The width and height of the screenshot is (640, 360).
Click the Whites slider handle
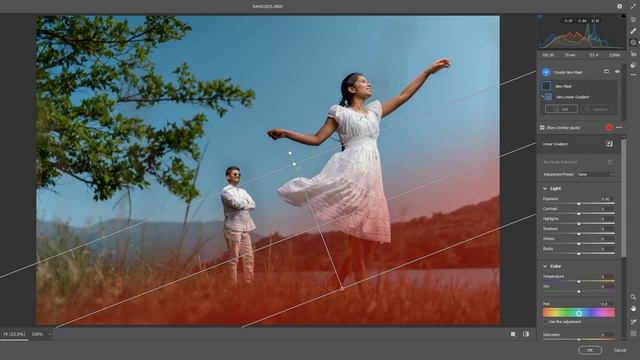[579, 244]
